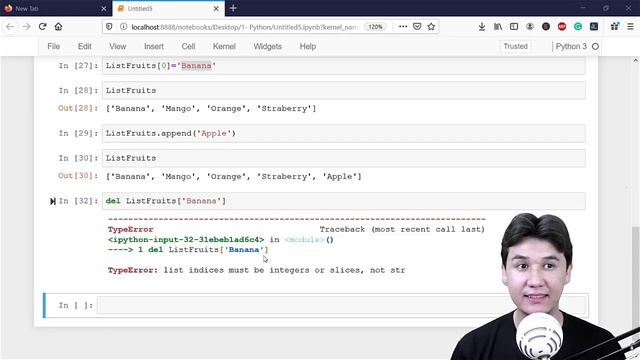Open the Library icon
The image size is (640, 360).
498,27
